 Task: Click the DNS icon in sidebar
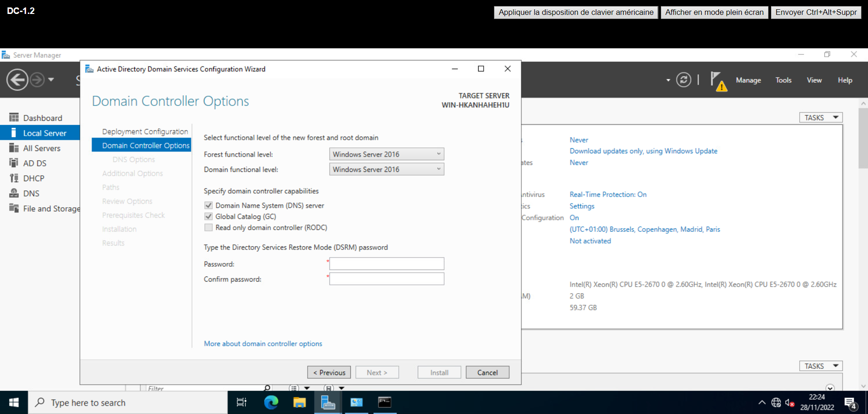[x=14, y=193]
